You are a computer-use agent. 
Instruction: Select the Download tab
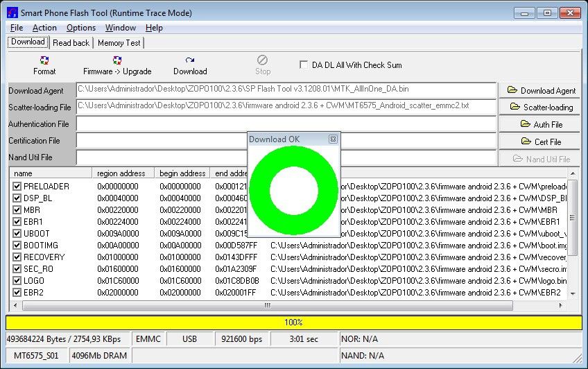click(x=28, y=42)
